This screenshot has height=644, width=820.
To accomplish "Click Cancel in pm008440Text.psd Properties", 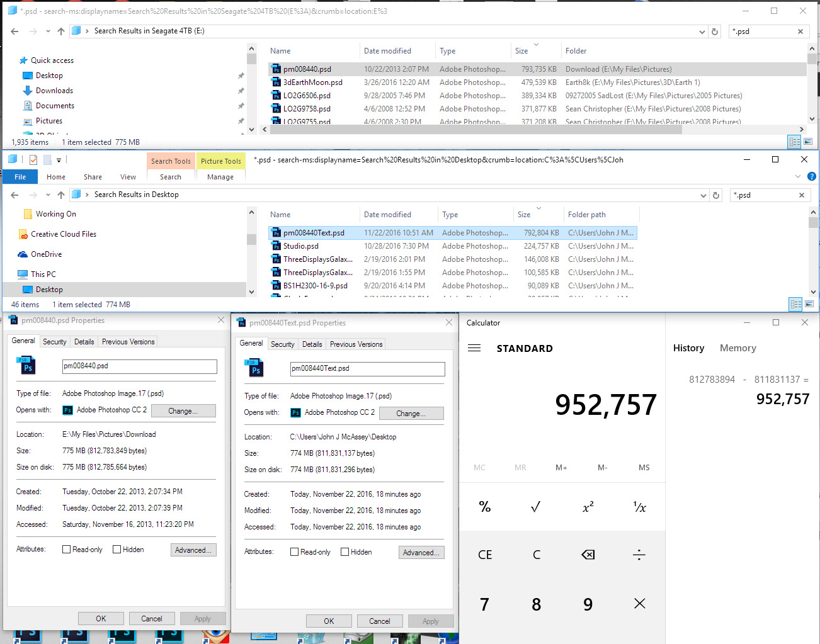I will pos(380,621).
